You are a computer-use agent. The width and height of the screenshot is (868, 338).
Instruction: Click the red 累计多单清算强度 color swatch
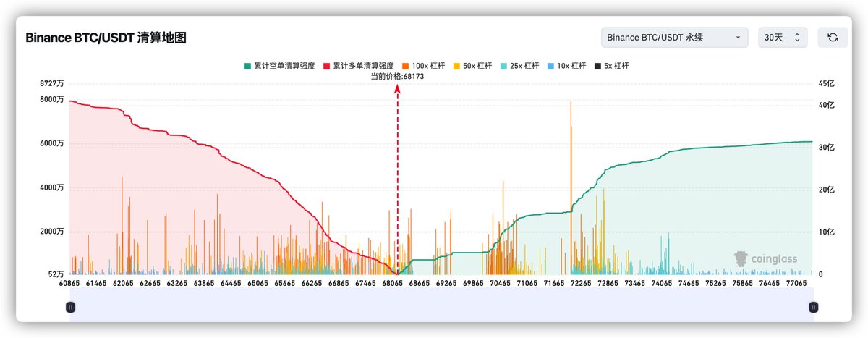(x=327, y=66)
